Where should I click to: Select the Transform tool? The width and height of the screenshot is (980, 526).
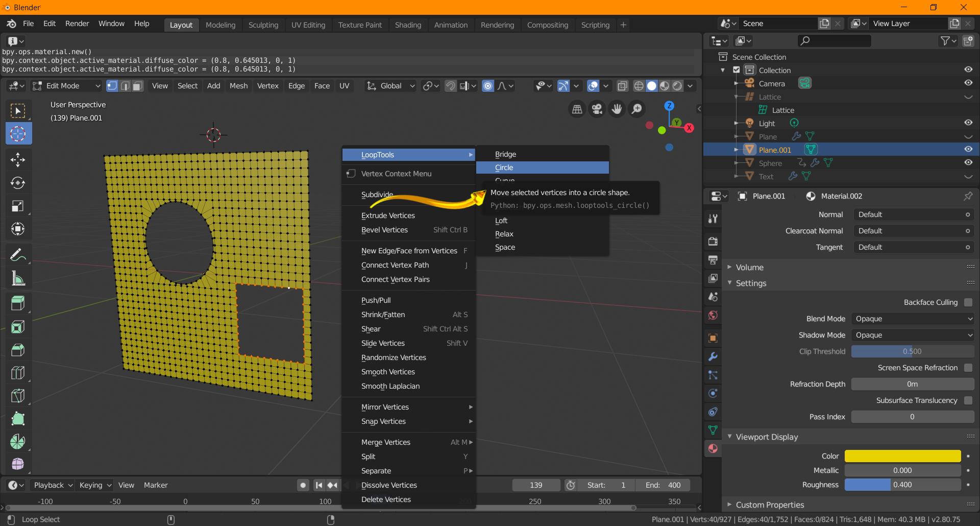(18, 229)
